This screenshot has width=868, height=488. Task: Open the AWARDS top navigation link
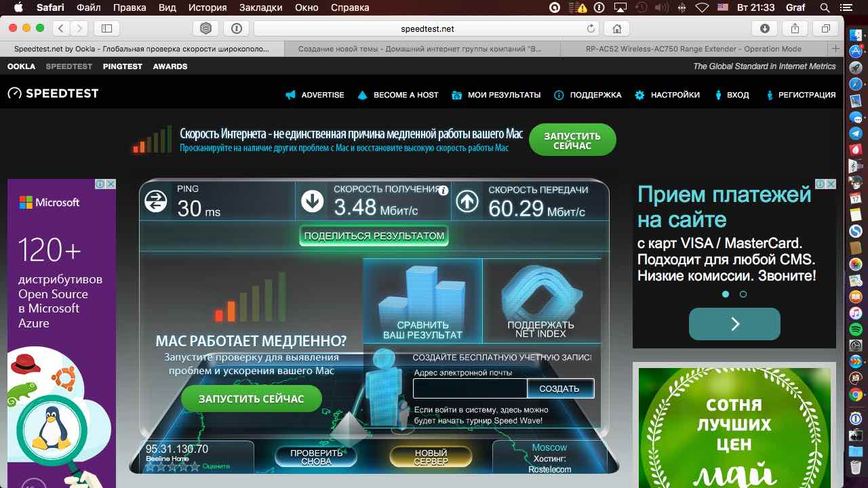tap(170, 66)
